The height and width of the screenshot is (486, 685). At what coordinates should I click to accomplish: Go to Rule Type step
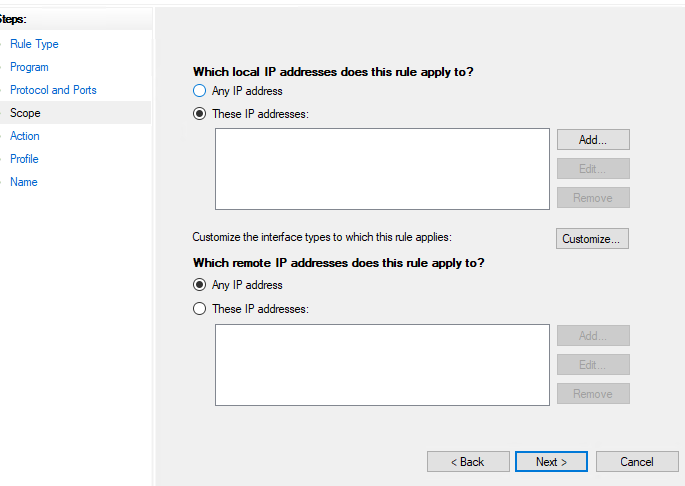pos(34,44)
